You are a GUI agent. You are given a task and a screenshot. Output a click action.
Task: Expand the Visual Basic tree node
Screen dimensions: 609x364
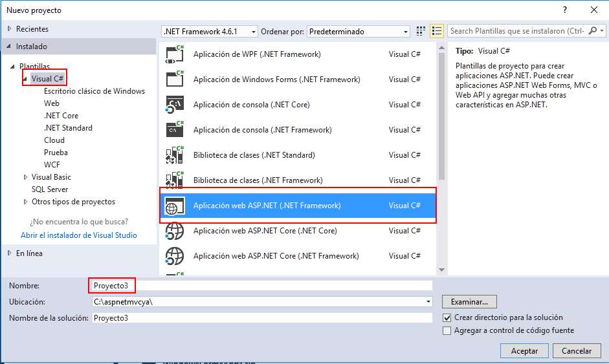[26, 177]
